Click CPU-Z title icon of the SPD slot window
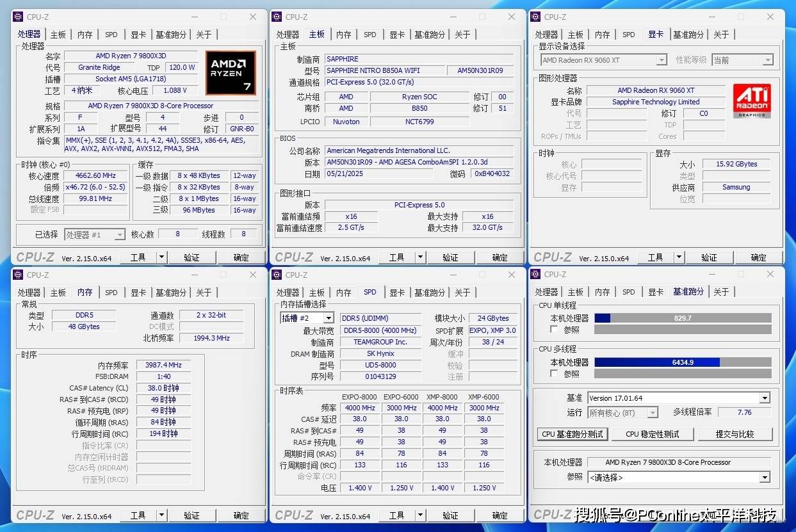This screenshot has height=532, width=796. 277,275
